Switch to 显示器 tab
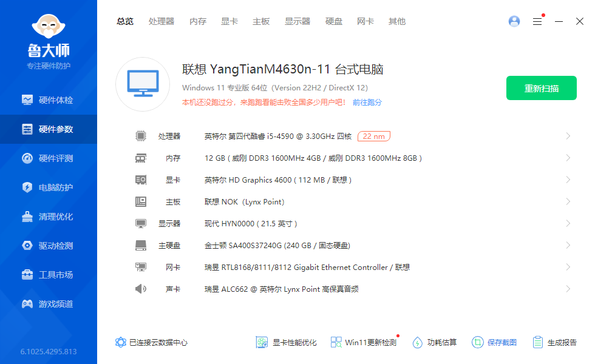 (297, 22)
